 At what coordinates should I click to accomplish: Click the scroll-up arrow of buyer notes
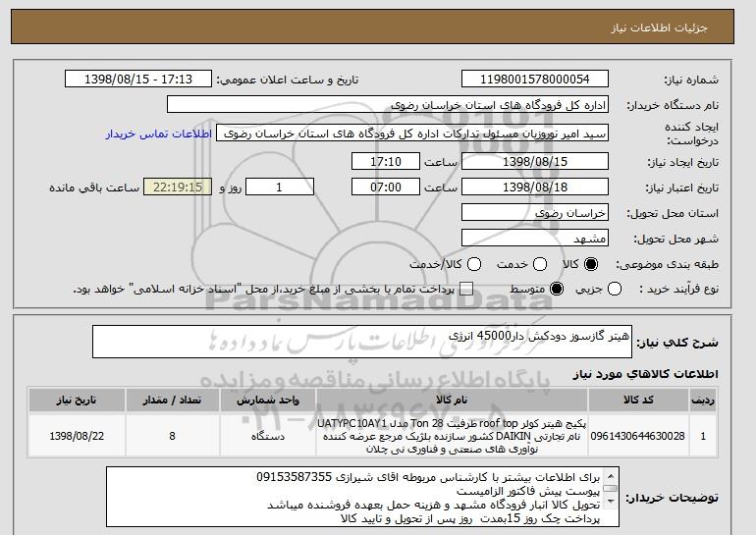(611, 476)
